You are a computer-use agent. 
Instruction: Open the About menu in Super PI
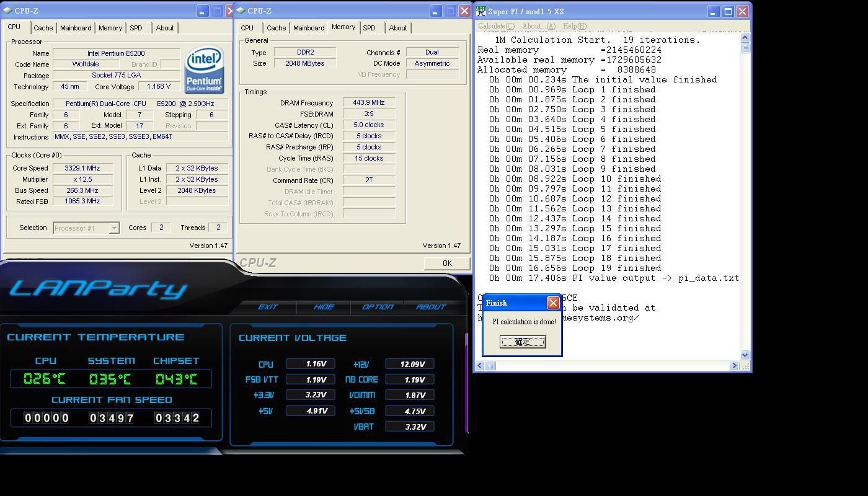(539, 26)
